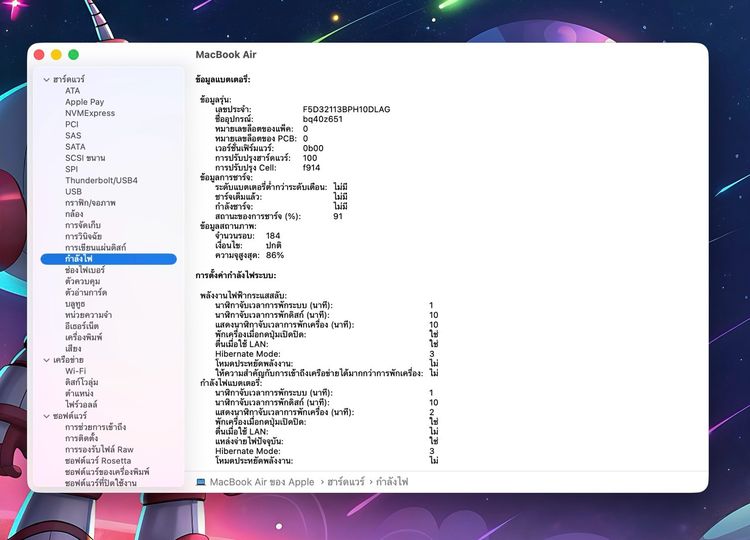
Task: Select อีเธอร์เน็ต in the sidebar
Action: 82,326
